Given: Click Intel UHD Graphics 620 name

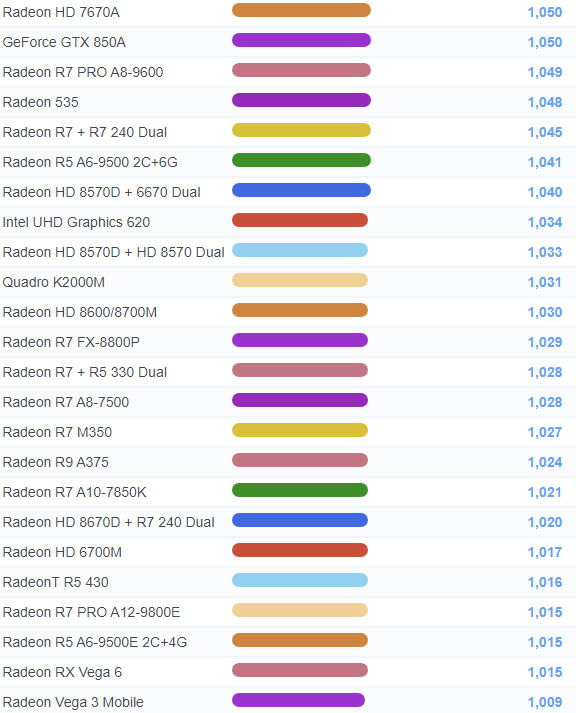Looking at the screenshot, I should [x=76, y=222].
